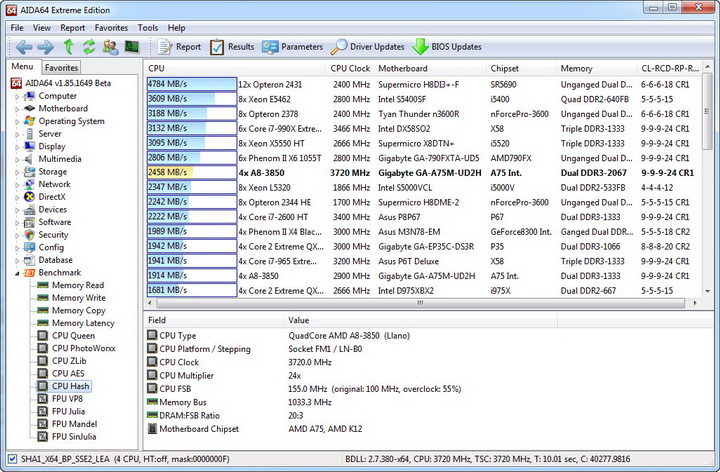720x472 pixels.
Task: Expand the Network tree node
Action: (17, 185)
